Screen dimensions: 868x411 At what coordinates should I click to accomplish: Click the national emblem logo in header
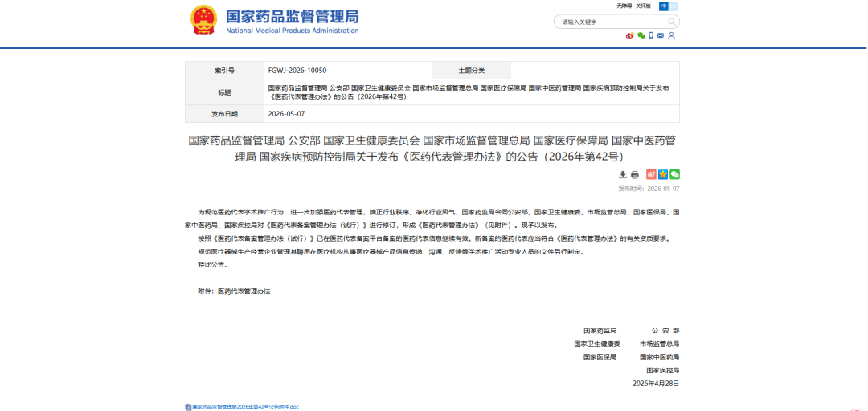tap(204, 20)
